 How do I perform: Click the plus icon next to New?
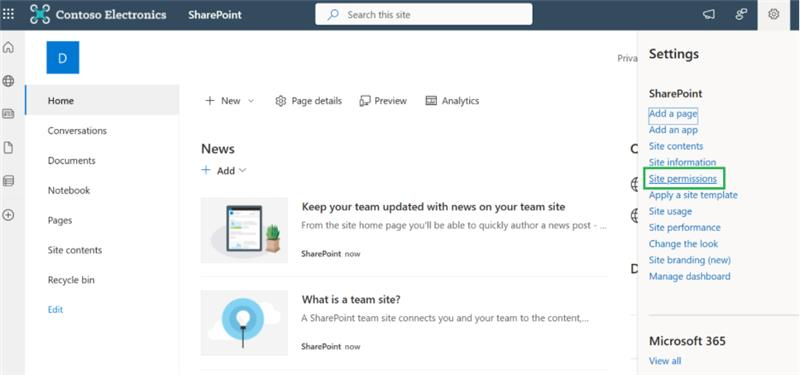point(210,101)
